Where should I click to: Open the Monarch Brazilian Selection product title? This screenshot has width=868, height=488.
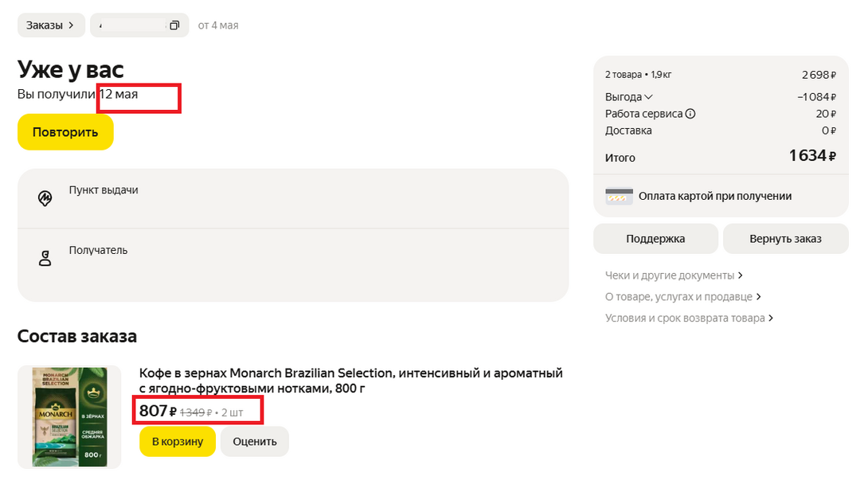click(350, 381)
